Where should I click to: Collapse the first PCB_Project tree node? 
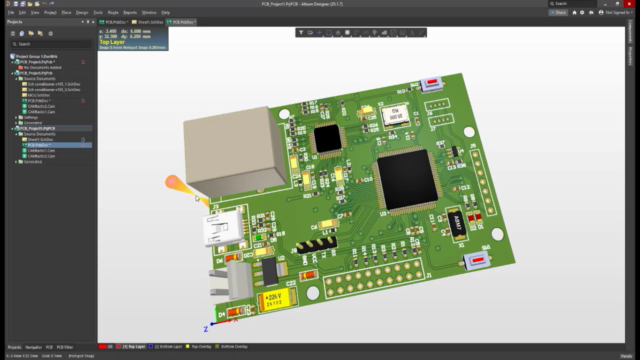tap(12, 62)
